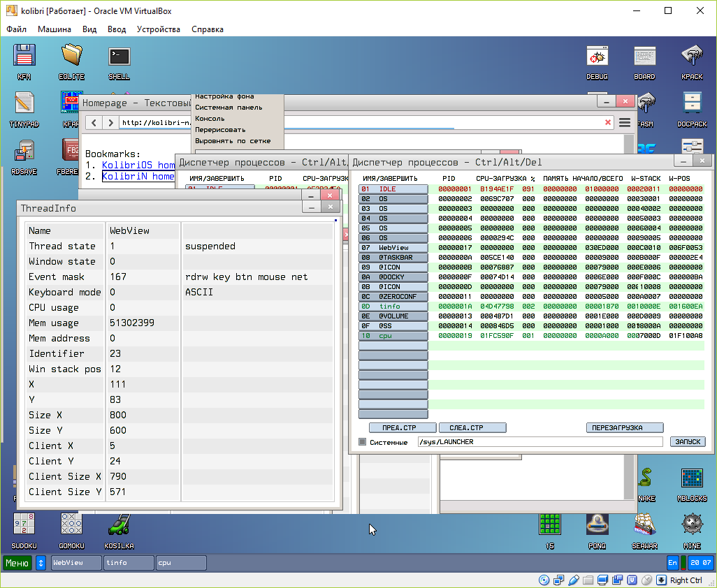Open the DEBUG desktop icon
717x588 pixels.
coord(597,56)
